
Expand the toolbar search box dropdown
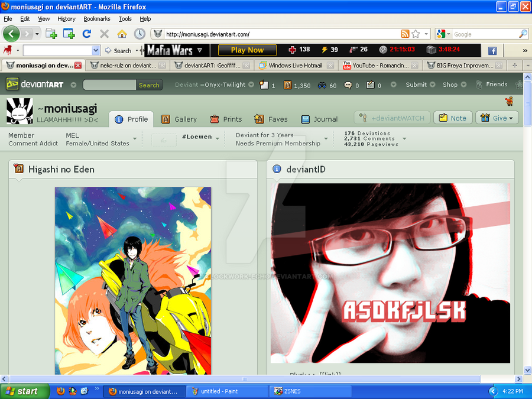point(96,51)
